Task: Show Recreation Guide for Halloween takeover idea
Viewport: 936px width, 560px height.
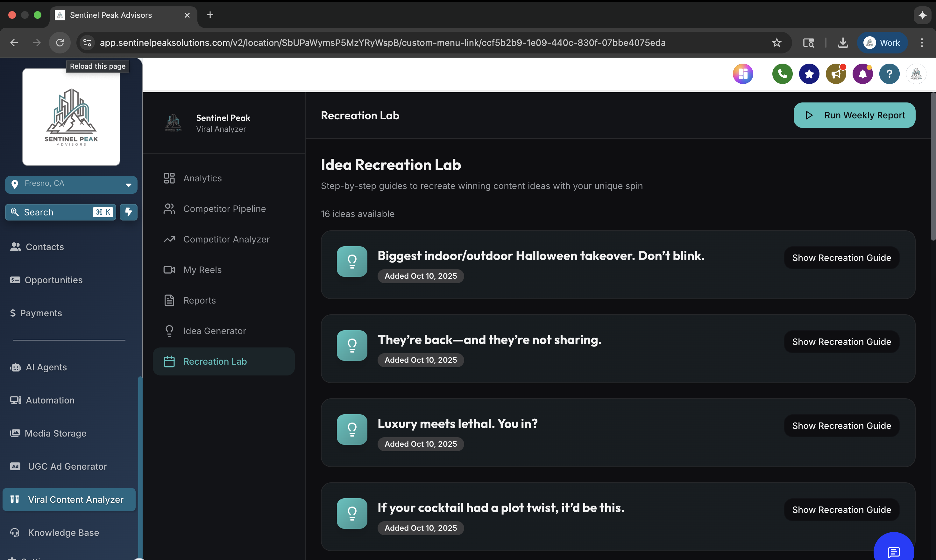Action: point(841,258)
